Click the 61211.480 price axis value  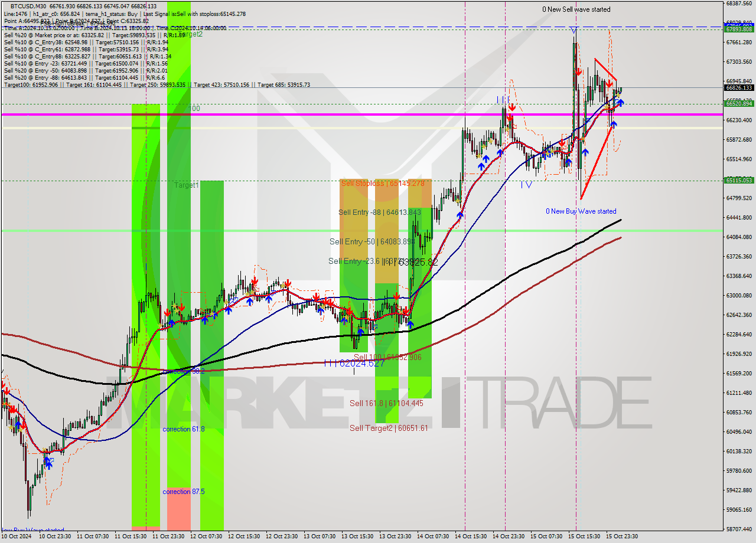pyautogui.click(x=739, y=393)
